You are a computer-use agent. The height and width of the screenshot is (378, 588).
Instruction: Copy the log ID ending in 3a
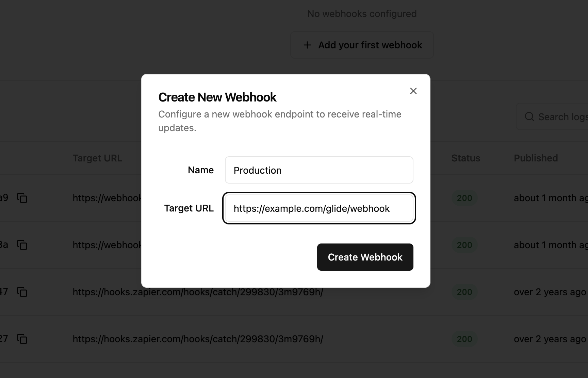[22, 245]
